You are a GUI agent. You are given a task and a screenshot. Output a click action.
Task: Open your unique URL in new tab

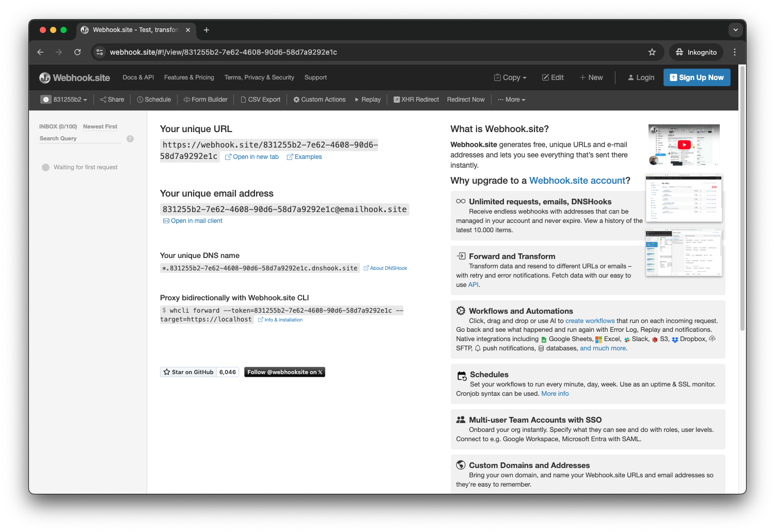coord(251,156)
